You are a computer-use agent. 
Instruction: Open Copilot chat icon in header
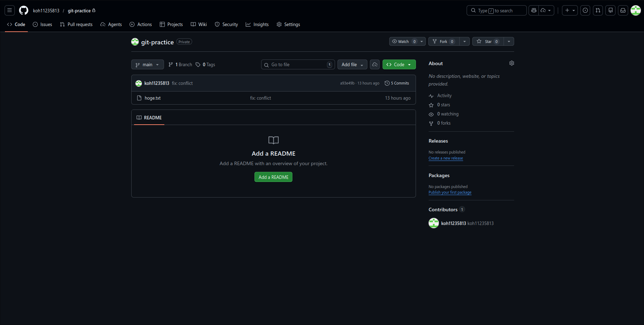pyautogui.click(x=534, y=11)
